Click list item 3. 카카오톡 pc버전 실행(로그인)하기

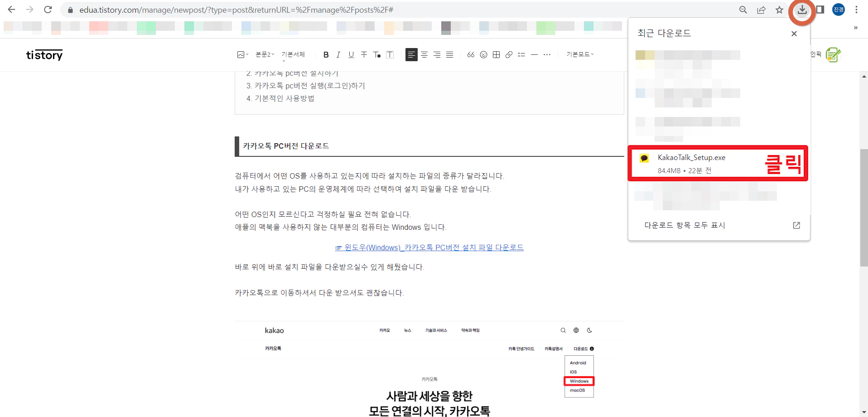305,86
